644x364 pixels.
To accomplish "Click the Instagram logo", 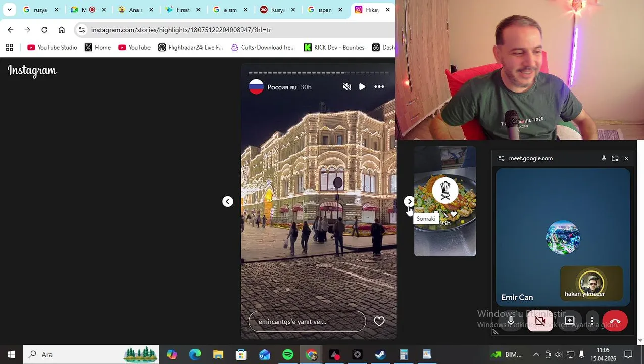I will tap(32, 71).
